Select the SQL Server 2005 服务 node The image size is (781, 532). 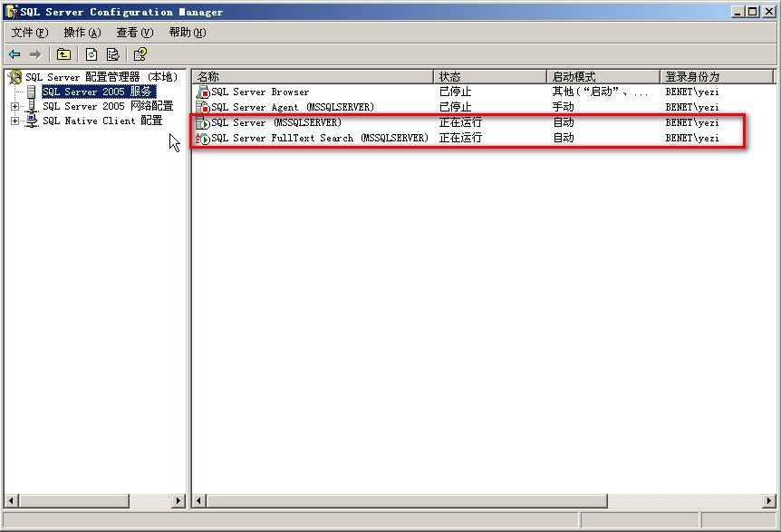[98, 92]
